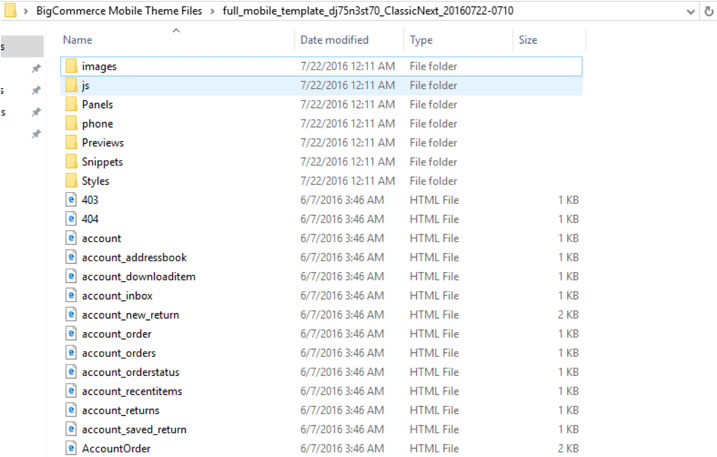Click the Date modified value of phone folder
Viewport: 717px width, 457px height.
[x=348, y=124]
